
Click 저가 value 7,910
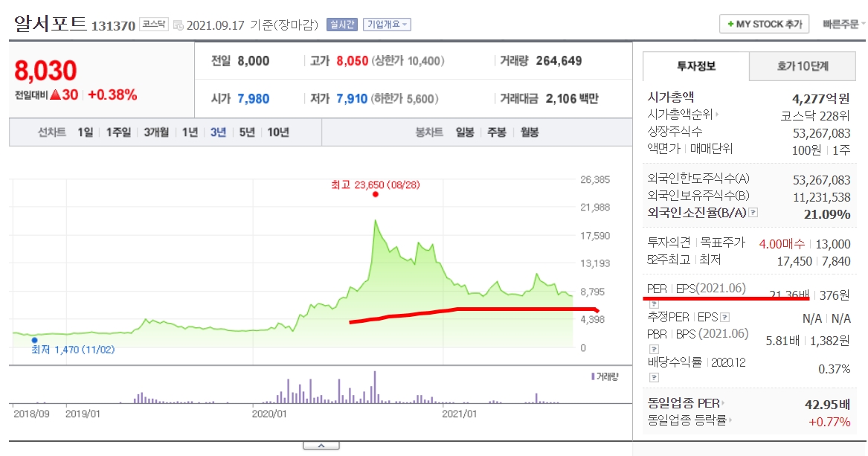click(x=352, y=98)
